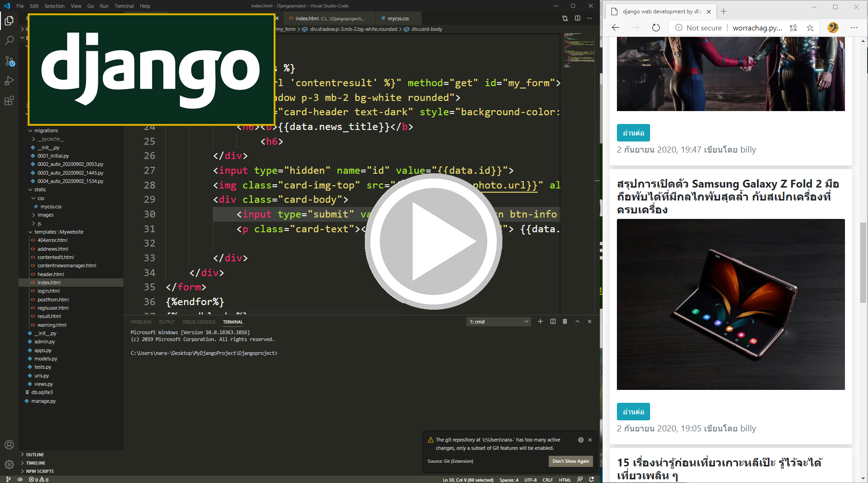
Task: Open the notifications bell in the status bar
Action: tap(592, 479)
